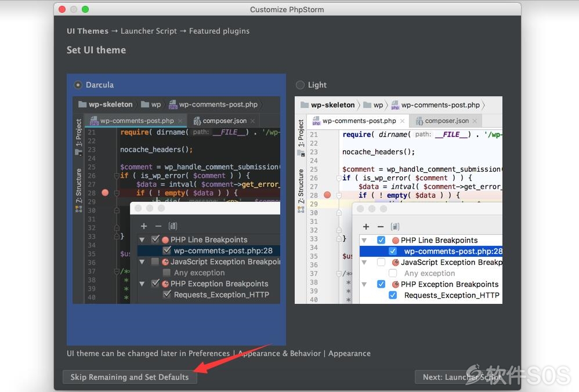The height and width of the screenshot is (392, 579).
Task: Click the PHP file icon in Darcula breadcrumb
Action: point(173,105)
